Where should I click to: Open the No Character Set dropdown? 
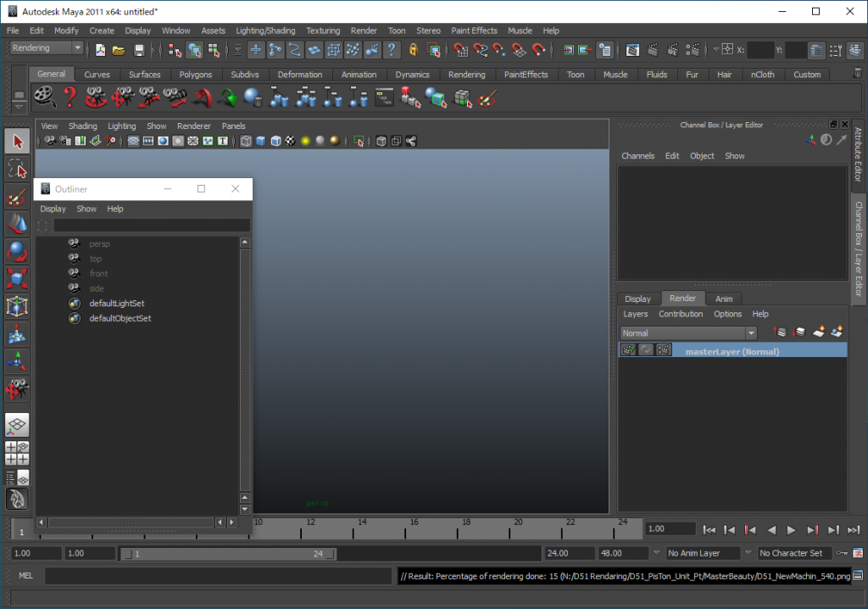[x=795, y=553]
